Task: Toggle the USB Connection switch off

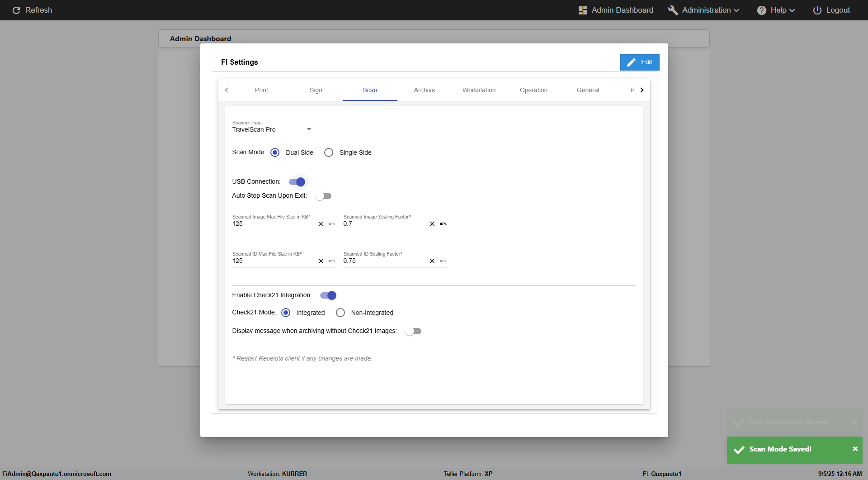Action: (x=297, y=182)
